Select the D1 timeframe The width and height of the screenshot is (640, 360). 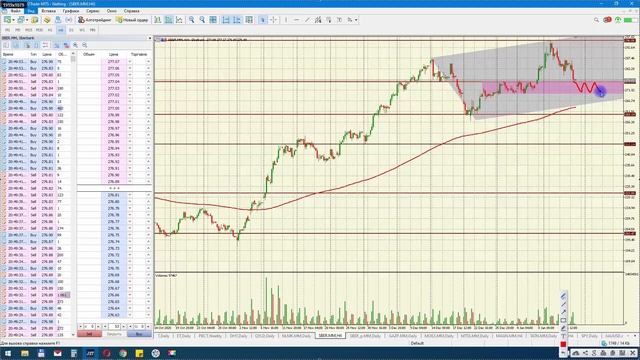pyautogui.click(x=71, y=30)
